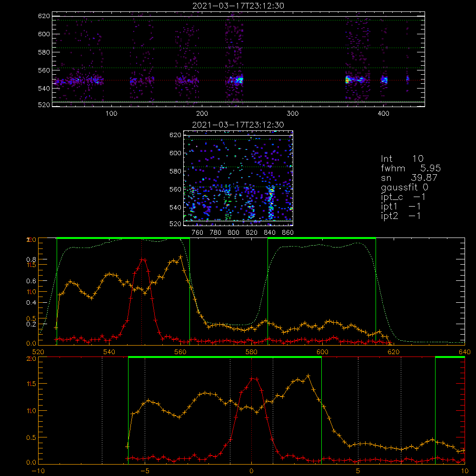Click y-axis label 540 on top spectrogram
The image size is (476, 476).
click(44, 89)
